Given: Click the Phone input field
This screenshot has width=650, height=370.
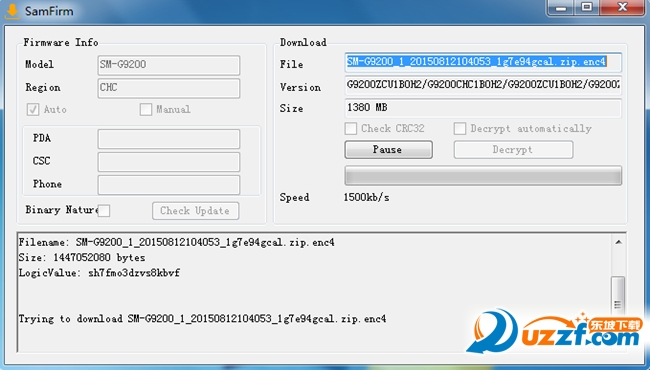Looking at the screenshot, I should 169,185.
